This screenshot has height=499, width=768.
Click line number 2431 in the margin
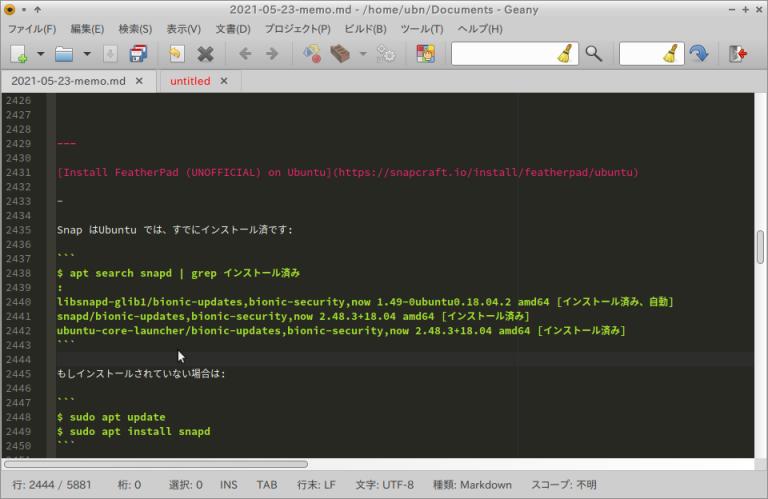[x=19, y=172]
